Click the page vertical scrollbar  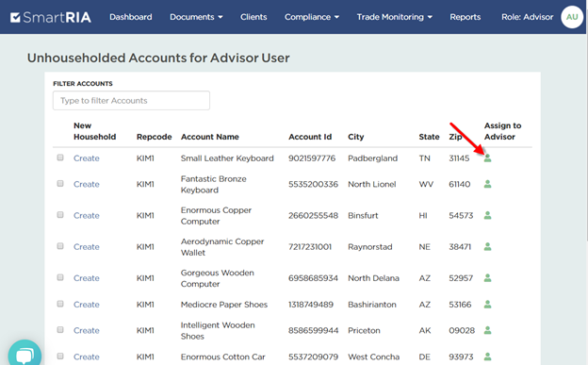click(587, 137)
